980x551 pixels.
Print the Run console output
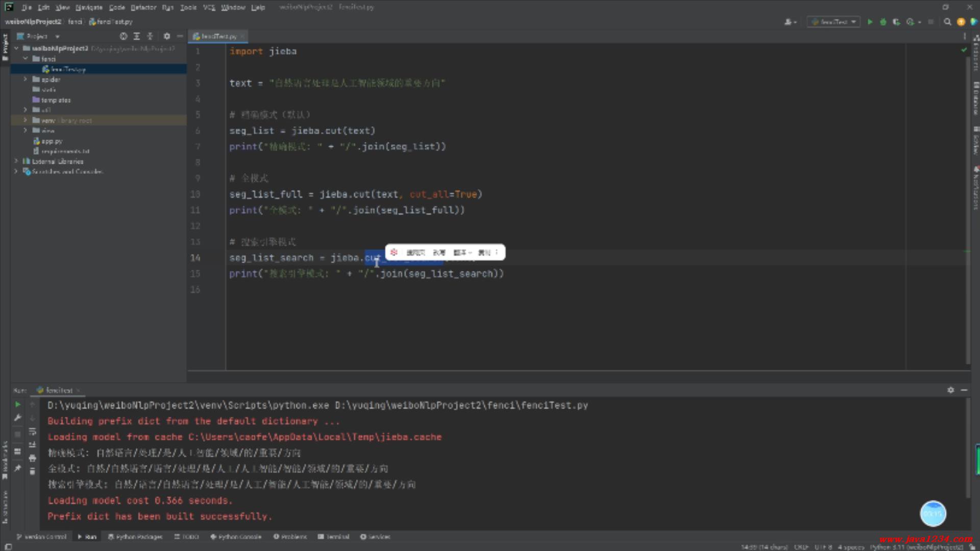(32, 458)
